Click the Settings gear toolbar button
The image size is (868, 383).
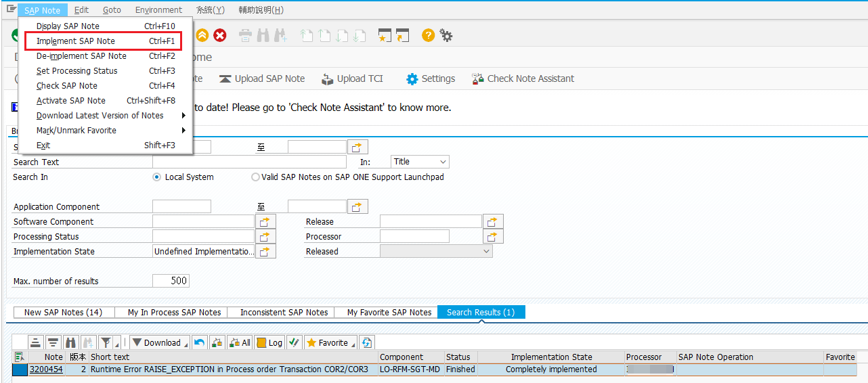[x=431, y=78]
